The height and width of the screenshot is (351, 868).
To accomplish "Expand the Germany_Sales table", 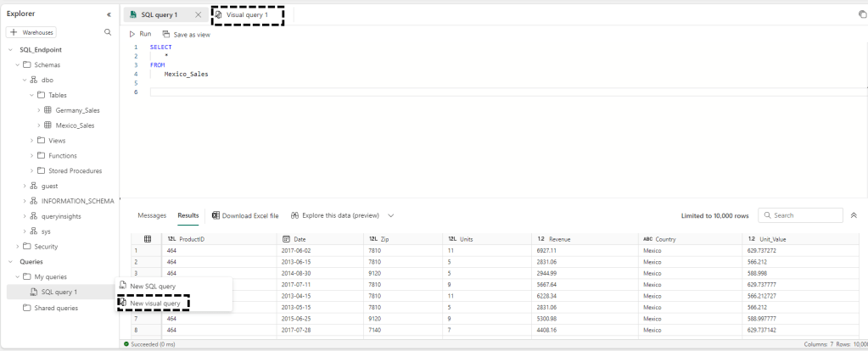I will [x=39, y=110].
